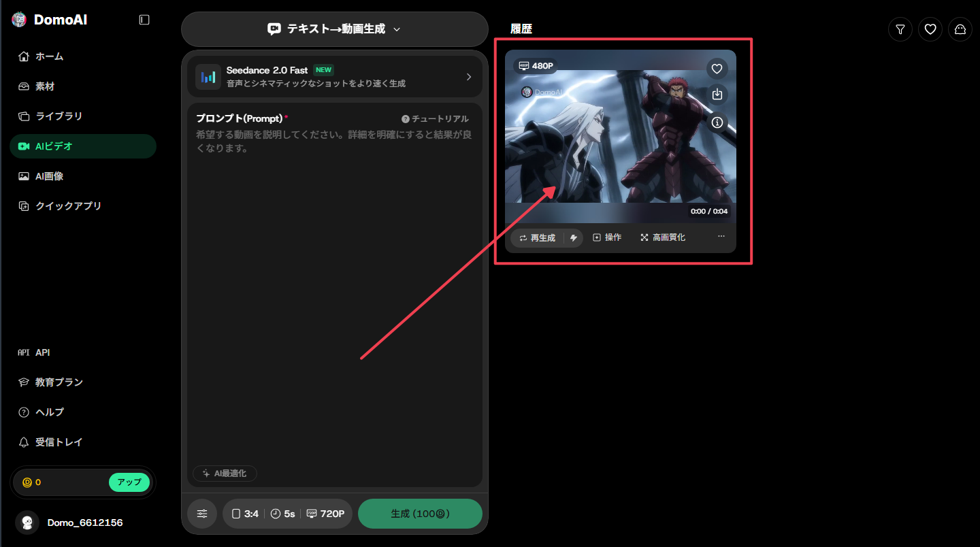Open advanced settings sliders icon
This screenshot has height=547, width=980.
(x=202, y=514)
